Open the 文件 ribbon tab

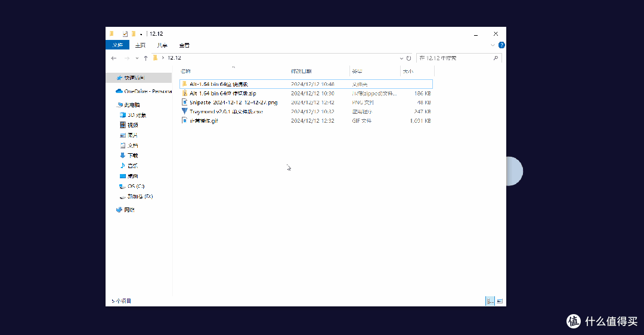[117, 45]
